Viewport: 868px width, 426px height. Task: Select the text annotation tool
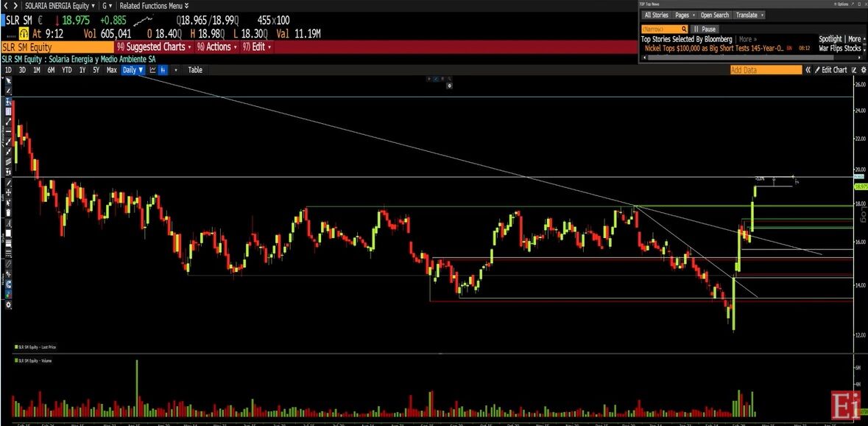pyautogui.click(x=8, y=223)
